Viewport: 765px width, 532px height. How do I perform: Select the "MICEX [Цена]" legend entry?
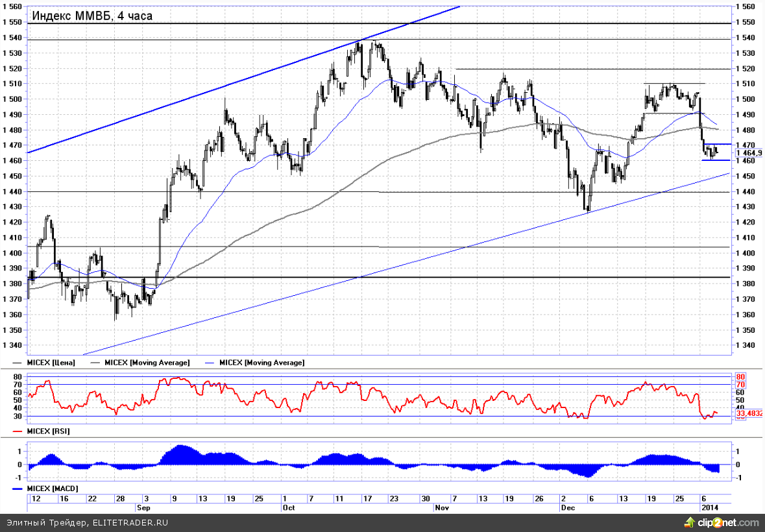44,363
